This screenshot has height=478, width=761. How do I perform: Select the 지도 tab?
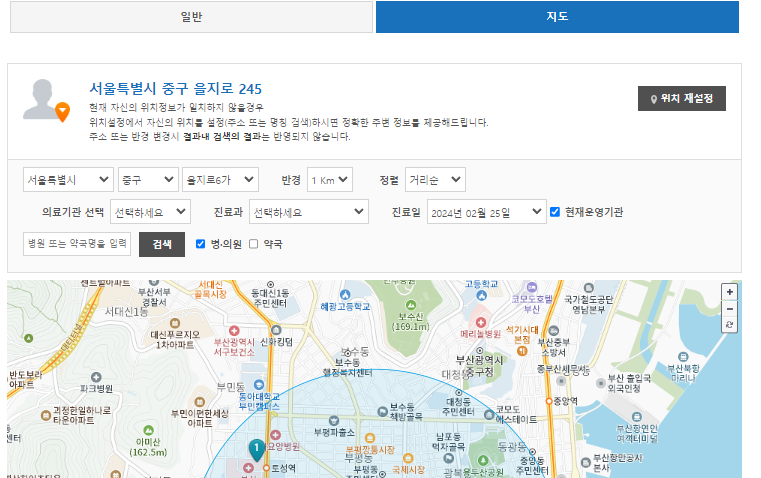tap(557, 17)
